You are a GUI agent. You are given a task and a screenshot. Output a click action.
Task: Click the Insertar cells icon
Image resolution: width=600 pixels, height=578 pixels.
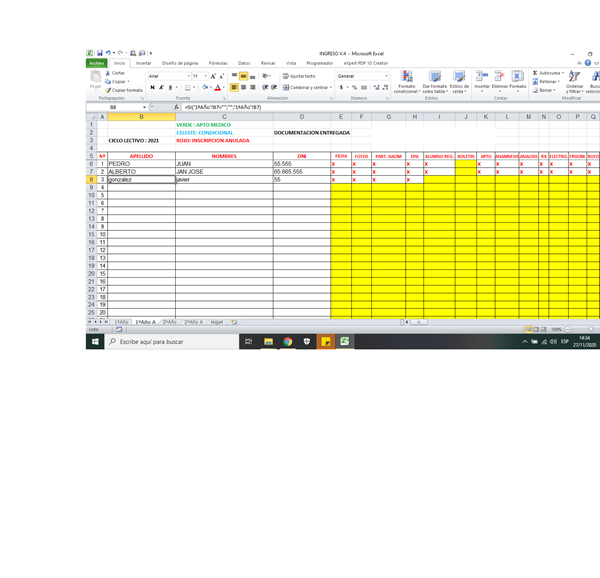coord(482,80)
